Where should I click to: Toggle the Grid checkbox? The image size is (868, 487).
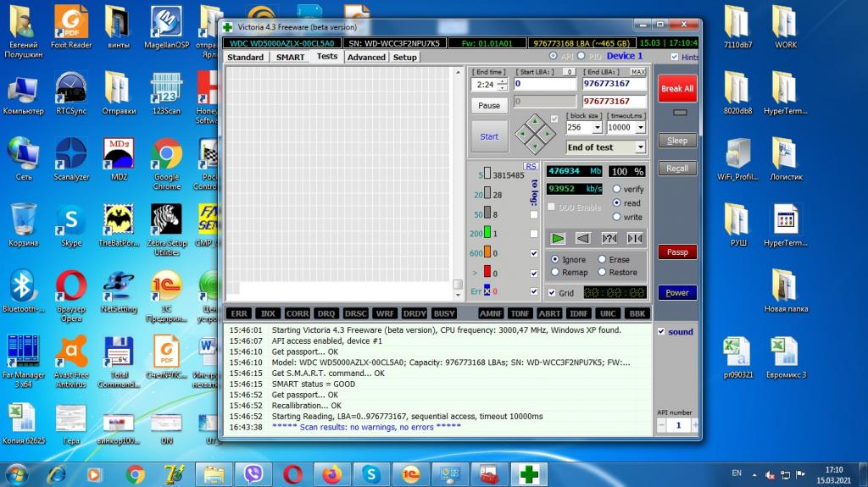pyautogui.click(x=552, y=293)
